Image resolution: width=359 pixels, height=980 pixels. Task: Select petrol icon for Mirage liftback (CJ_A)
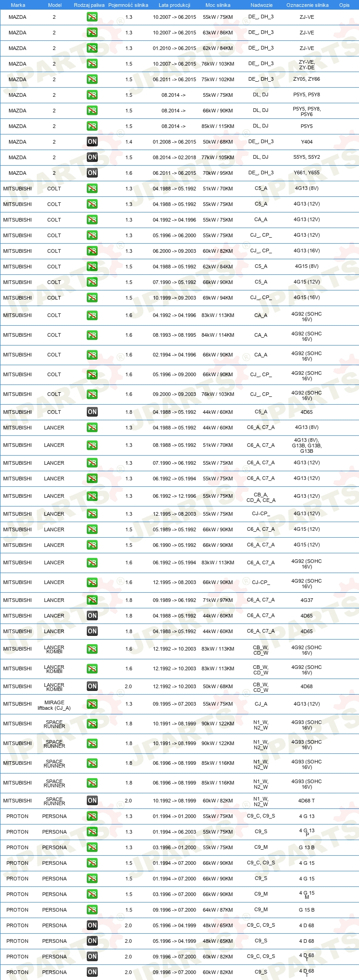point(92,704)
